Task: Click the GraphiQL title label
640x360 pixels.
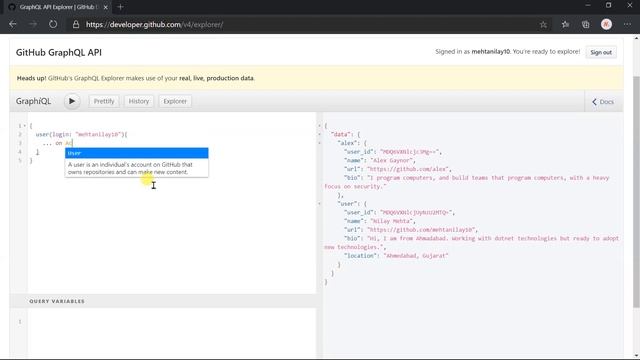Action: tap(33, 101)
